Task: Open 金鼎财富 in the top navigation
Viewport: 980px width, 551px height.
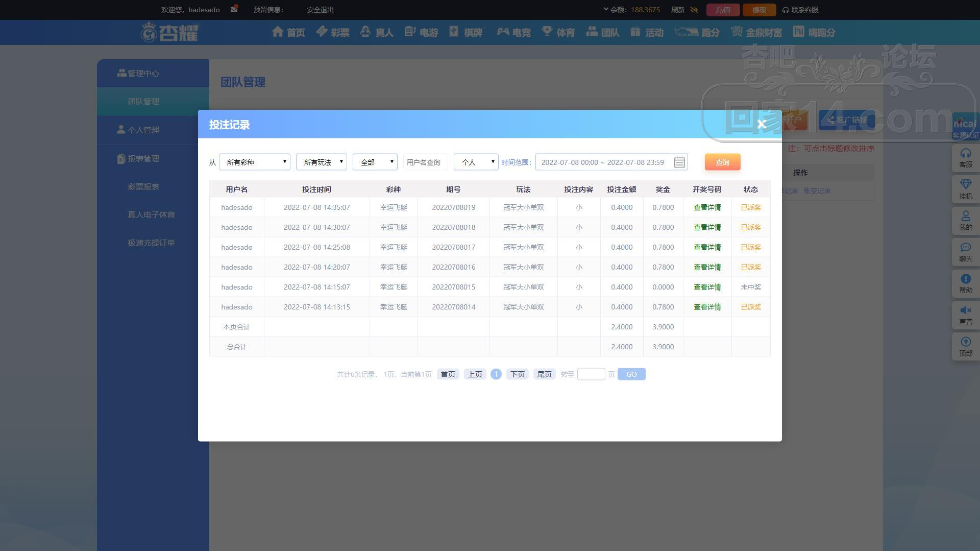Action: pos(756,32)
